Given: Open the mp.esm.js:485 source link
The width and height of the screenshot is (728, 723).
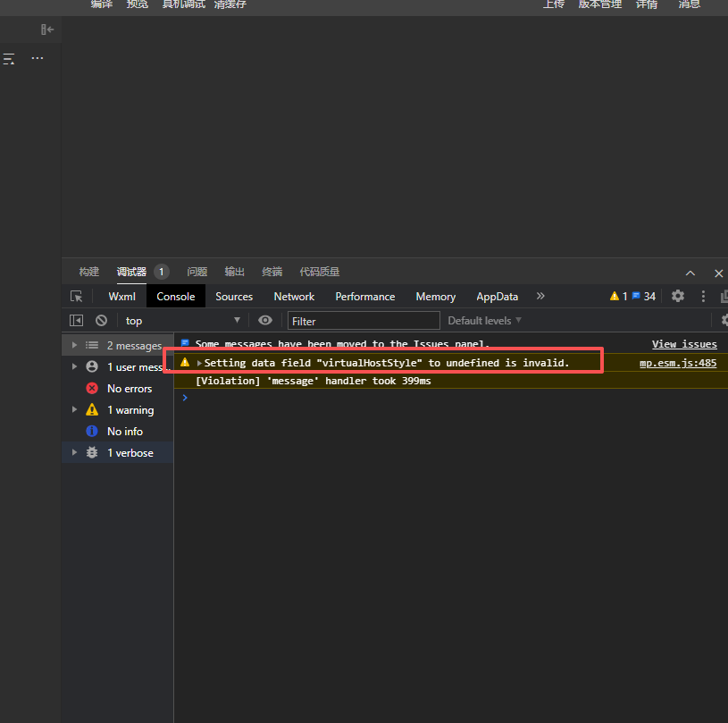Looking at the screenshot, I should (x=678, y=363).
